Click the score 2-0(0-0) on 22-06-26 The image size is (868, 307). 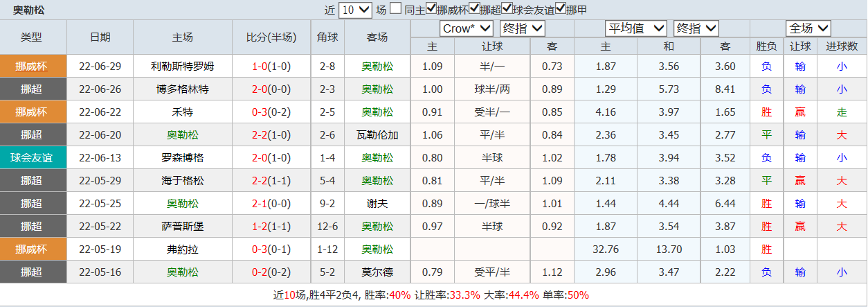[x=271, y=89]
